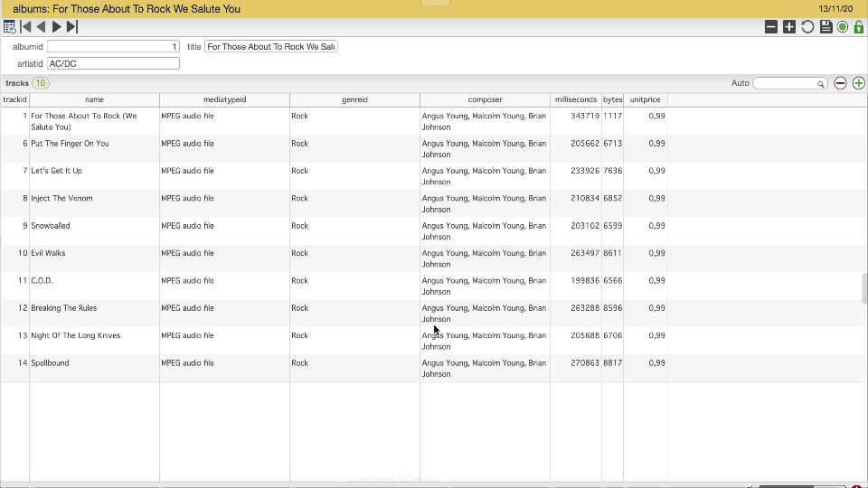
Task: Save the record with the floppy disk icon
Action: [x=826, y=26]
